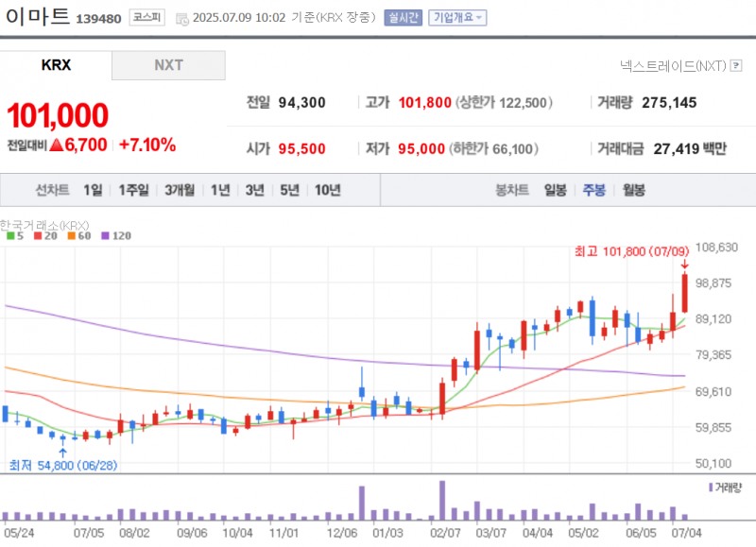Select the 1년 one-year period
756x547 pixels.
[x=218, y=190]
